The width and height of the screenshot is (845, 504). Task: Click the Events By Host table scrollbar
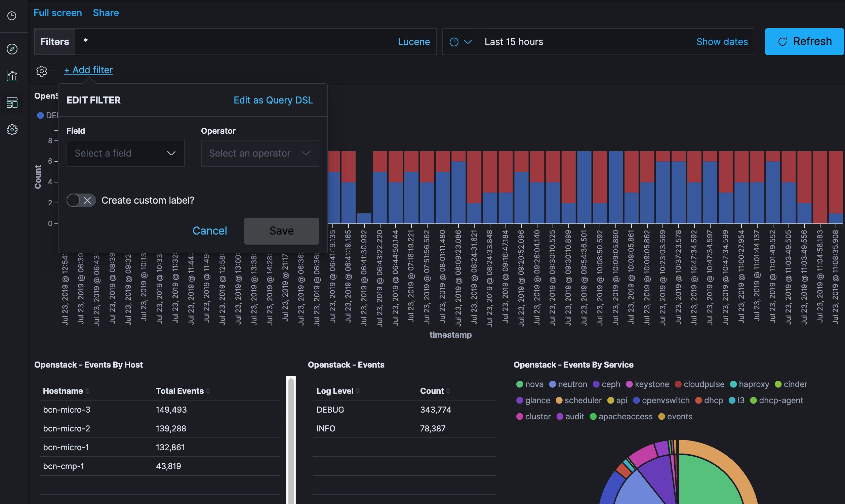[291, 440]
